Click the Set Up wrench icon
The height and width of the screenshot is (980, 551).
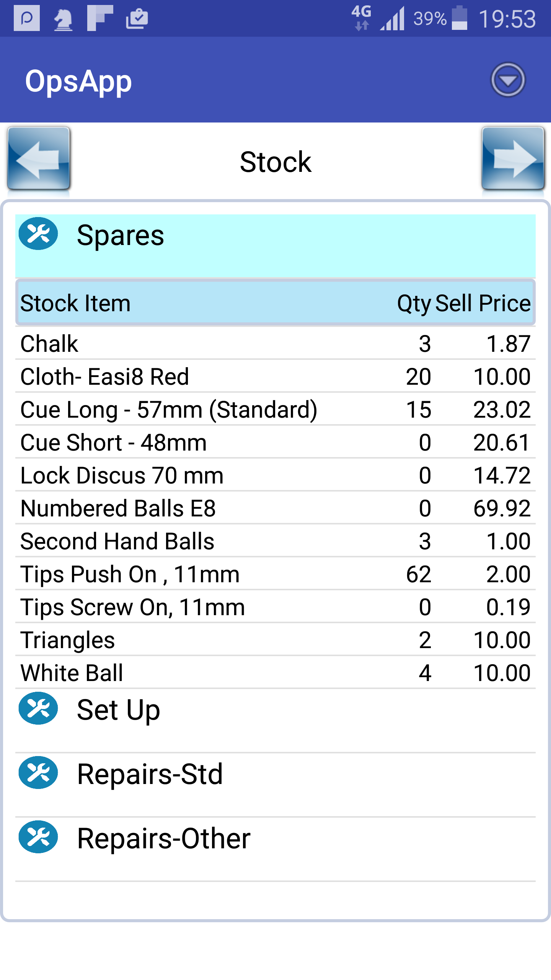pyautogui.click(x=38, y=708)
